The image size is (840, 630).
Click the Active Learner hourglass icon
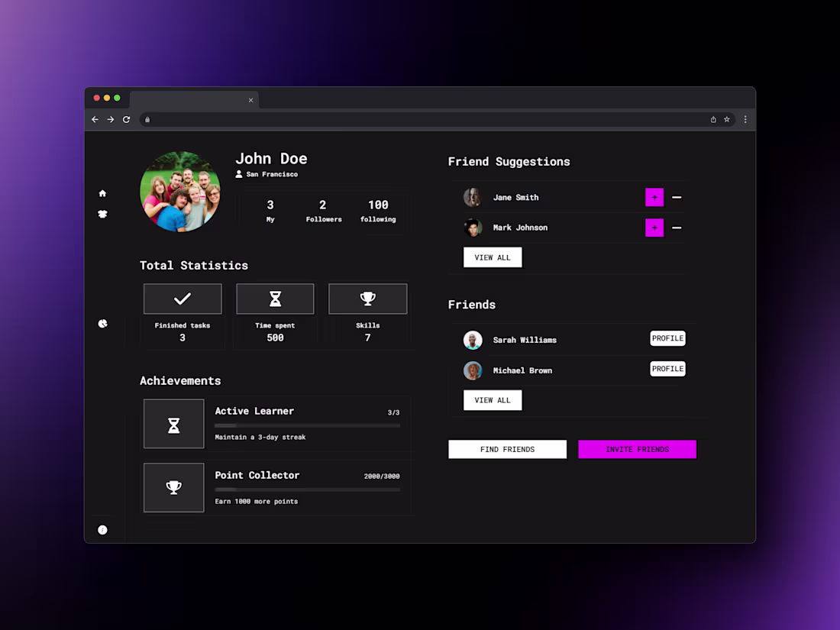[x=173, y=423]
